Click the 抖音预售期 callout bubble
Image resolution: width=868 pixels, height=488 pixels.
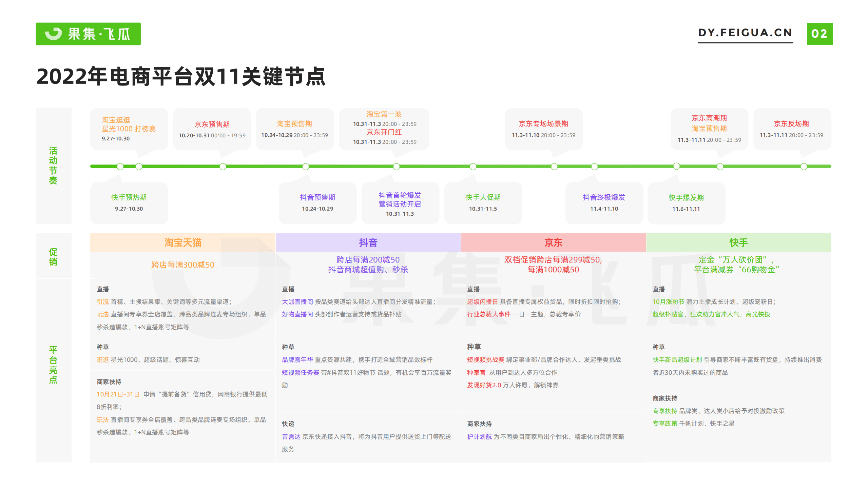click(317, 203)
